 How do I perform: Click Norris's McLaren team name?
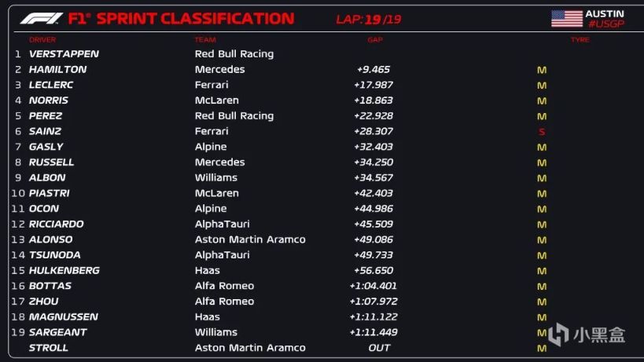[x=216, y=100]
